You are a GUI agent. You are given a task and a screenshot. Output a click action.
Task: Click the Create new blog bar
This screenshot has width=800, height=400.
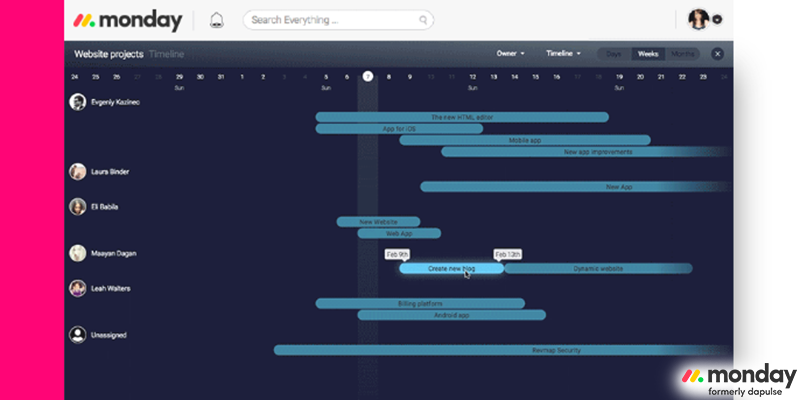point(451,268)
